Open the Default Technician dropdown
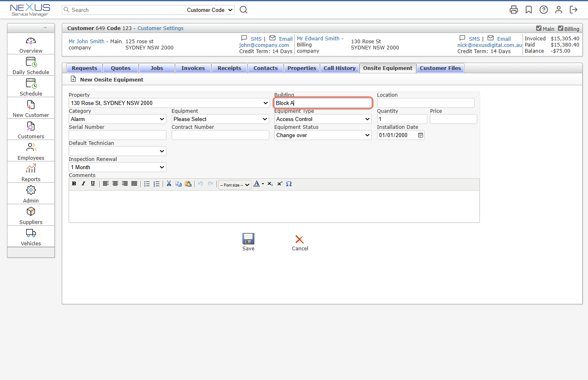588x380 pixels. click(117, 151)
